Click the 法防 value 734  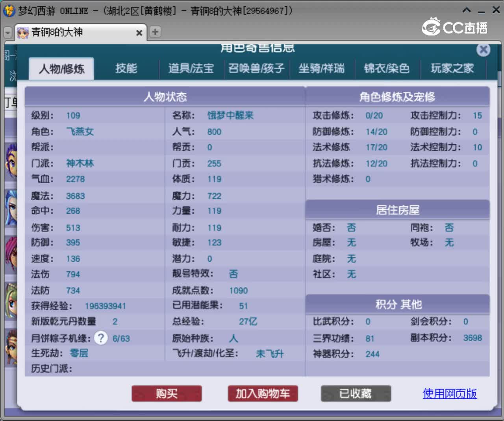pyautogui.click(x=73, y=291)
